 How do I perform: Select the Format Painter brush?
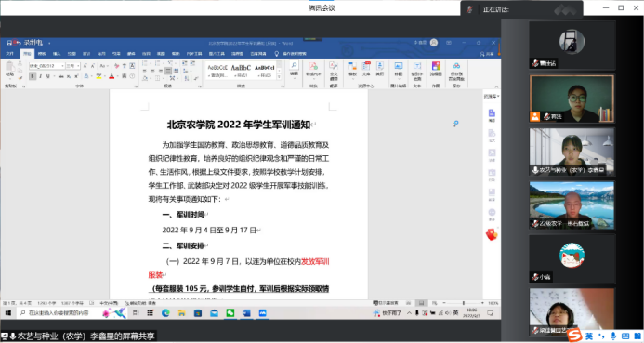pyautogui.click(x=20, y=78)
